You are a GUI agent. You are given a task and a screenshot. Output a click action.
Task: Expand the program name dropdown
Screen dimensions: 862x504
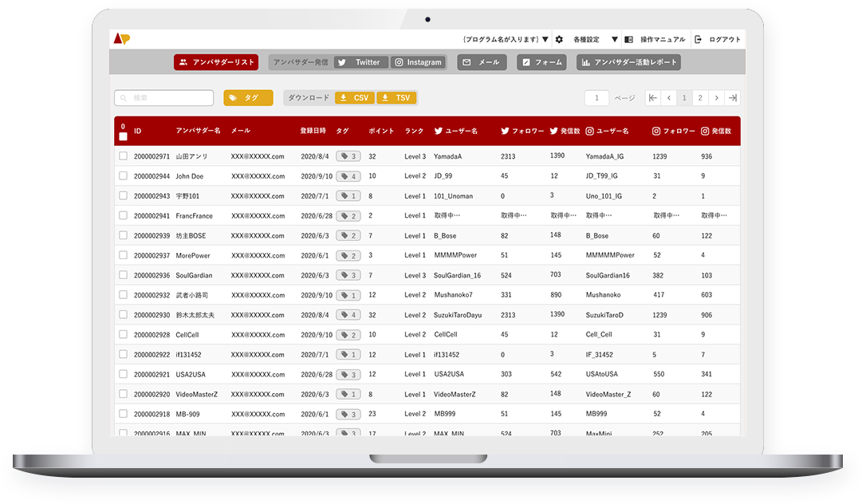point(545,39)
